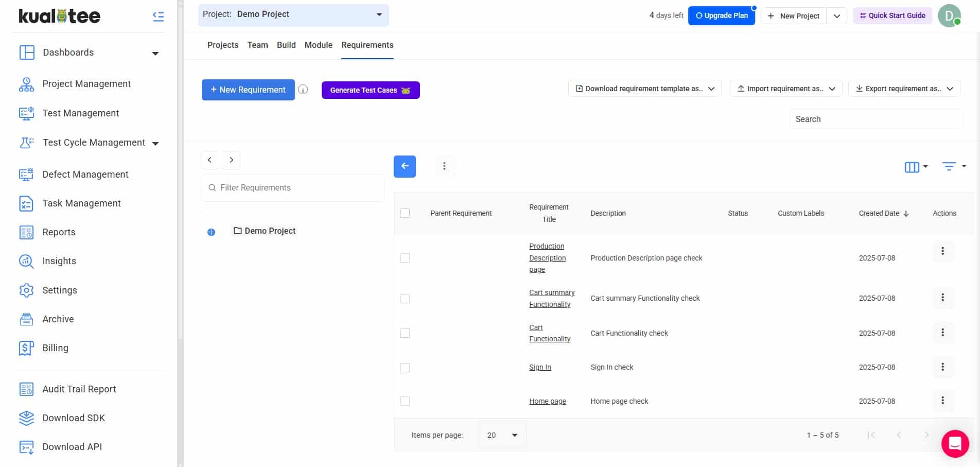Click the Insights magnifier chart icon

[26, 261]
